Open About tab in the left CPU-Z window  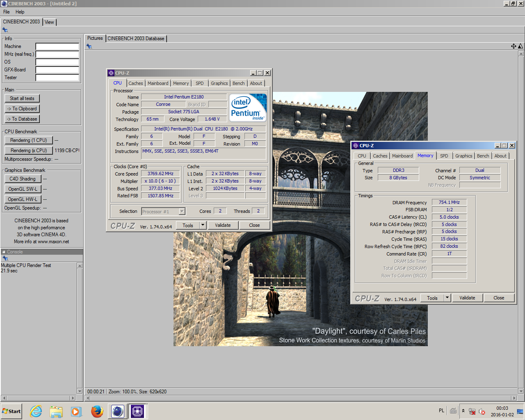[x=256, y=83]
